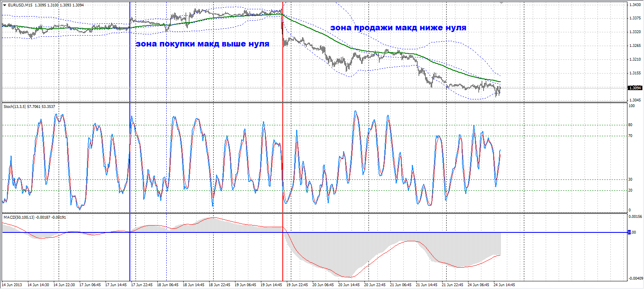Select the blue vertical line in MACD window
The image size is (644, 289).
pos(130,247)
